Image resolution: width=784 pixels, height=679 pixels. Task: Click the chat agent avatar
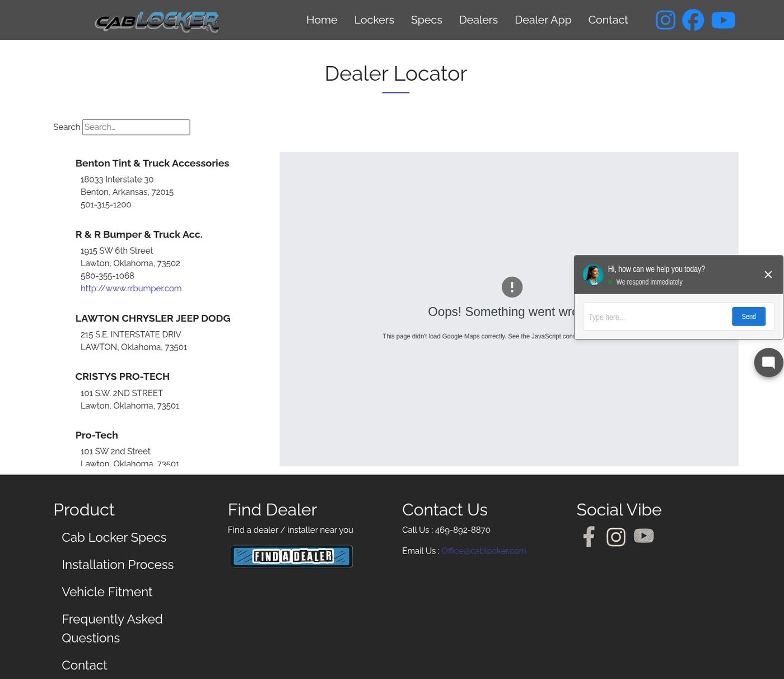(593, 275)
